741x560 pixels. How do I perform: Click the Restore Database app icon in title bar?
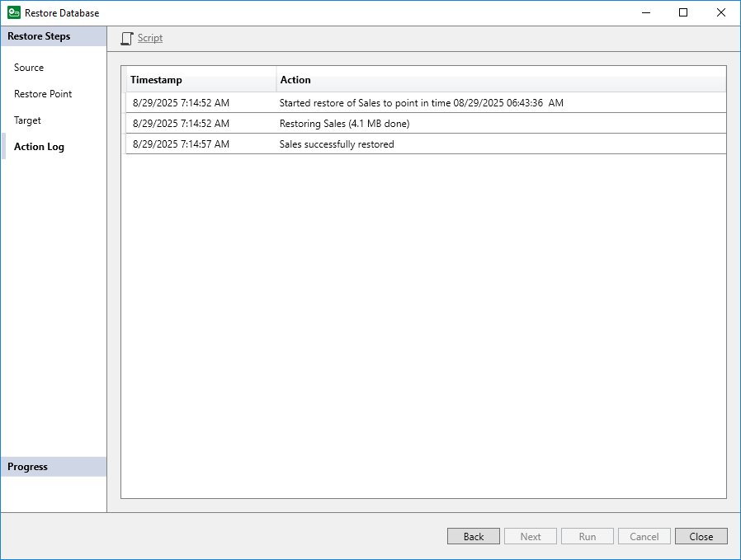click(x=12, y=12)
